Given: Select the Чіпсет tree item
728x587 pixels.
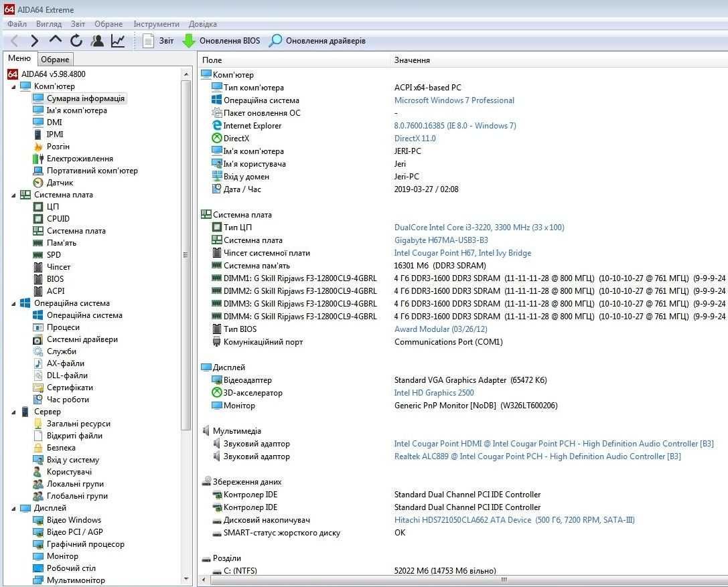Looking at the screenshot, I should 58,267.
